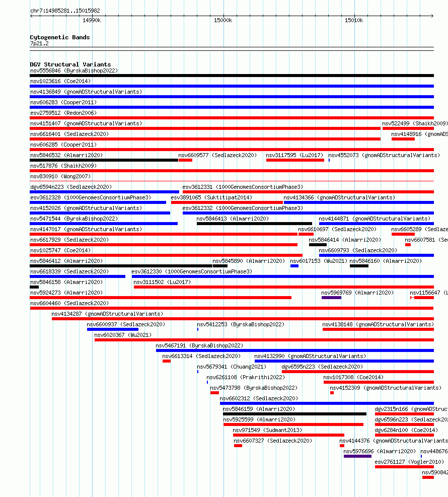Open nsv4144871 gnomADStructuralVariants label
This screenshot has height=497, width=448.
tap(375, 219)
